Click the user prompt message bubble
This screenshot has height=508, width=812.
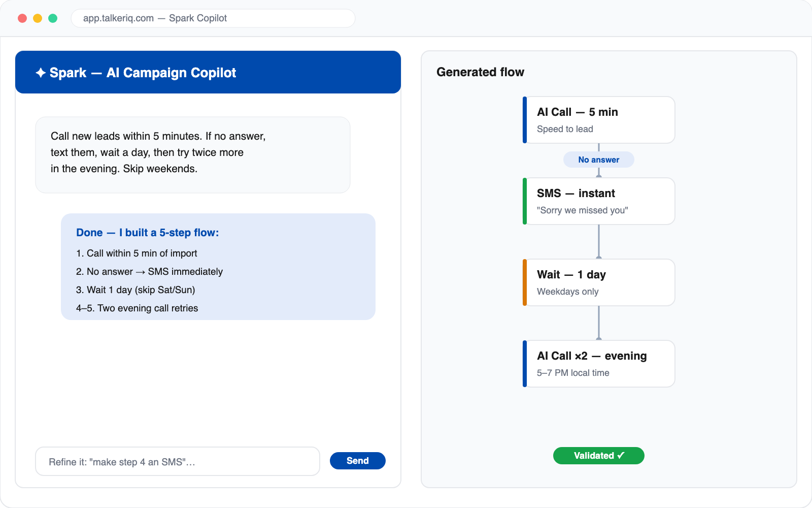click(193, 155)
